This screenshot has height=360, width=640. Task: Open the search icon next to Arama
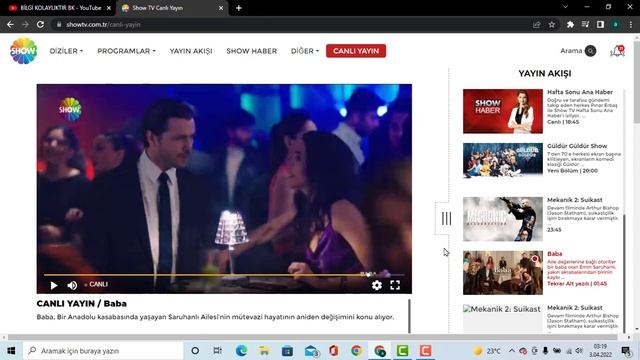pyautogui.click(x=590, y=51)
